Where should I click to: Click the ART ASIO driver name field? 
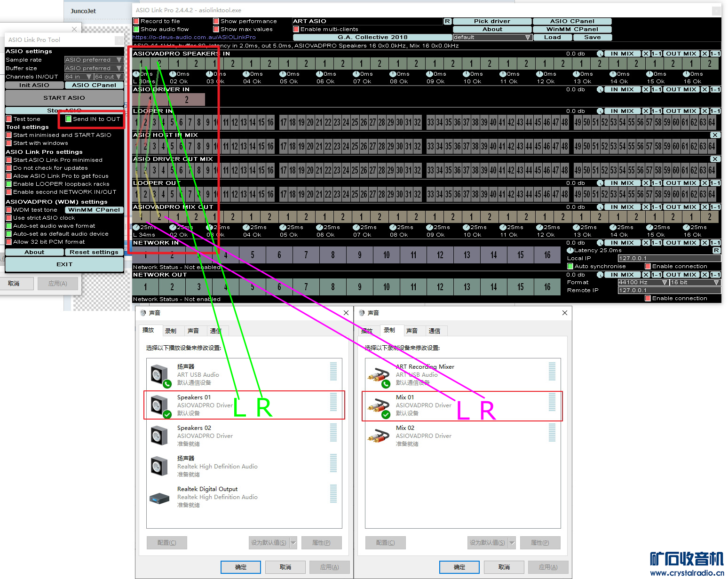point(367,21)
